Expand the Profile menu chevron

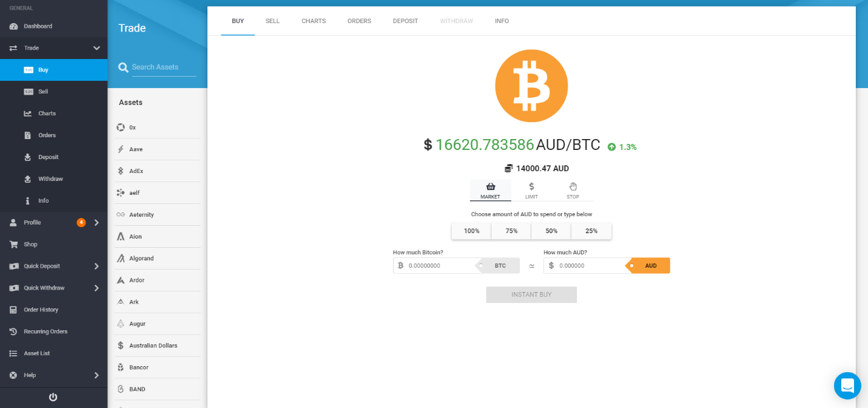coord(96,223)
